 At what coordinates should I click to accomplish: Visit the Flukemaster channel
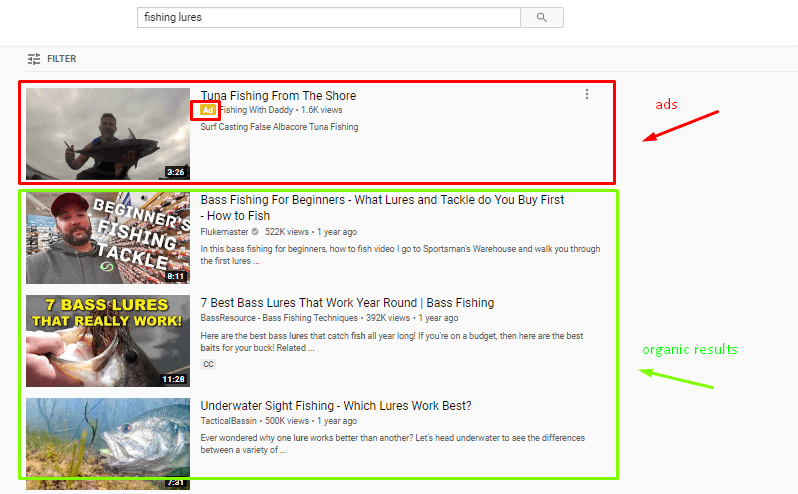click(x=224, y=231)
